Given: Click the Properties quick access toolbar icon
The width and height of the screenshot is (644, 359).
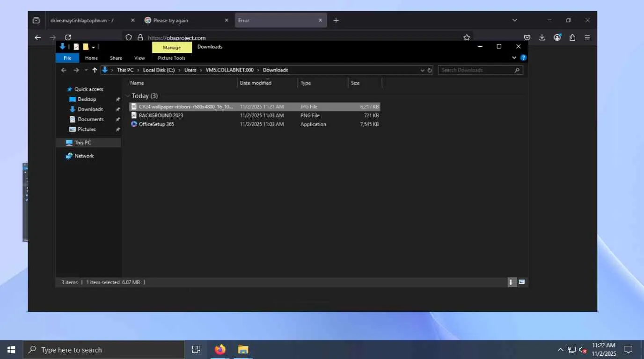Looking at the screenshot, I should 76,47.
